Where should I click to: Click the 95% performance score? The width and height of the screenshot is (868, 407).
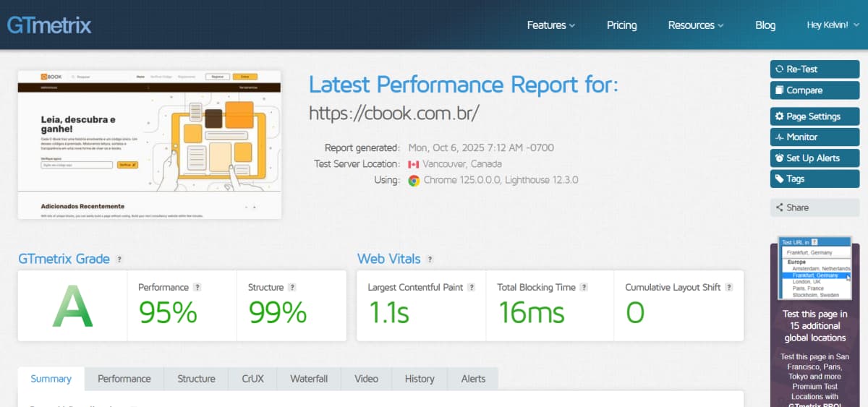(x=168, y=312)
